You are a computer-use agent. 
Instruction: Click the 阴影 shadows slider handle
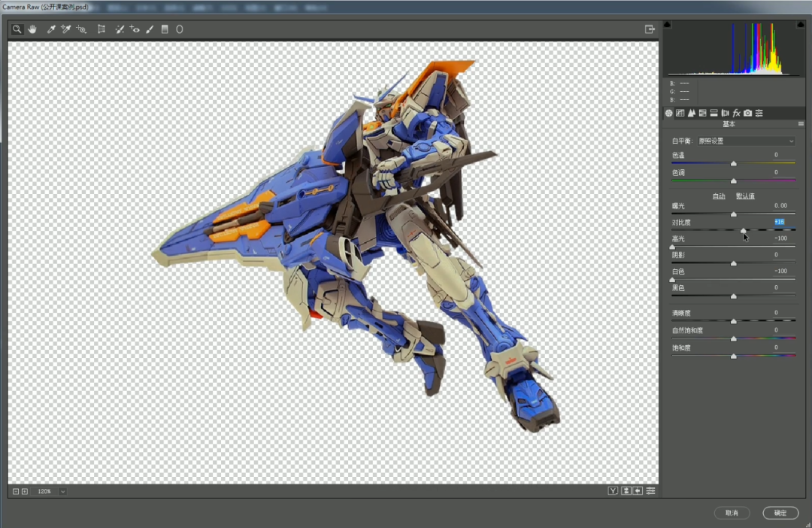click(734, 263)
